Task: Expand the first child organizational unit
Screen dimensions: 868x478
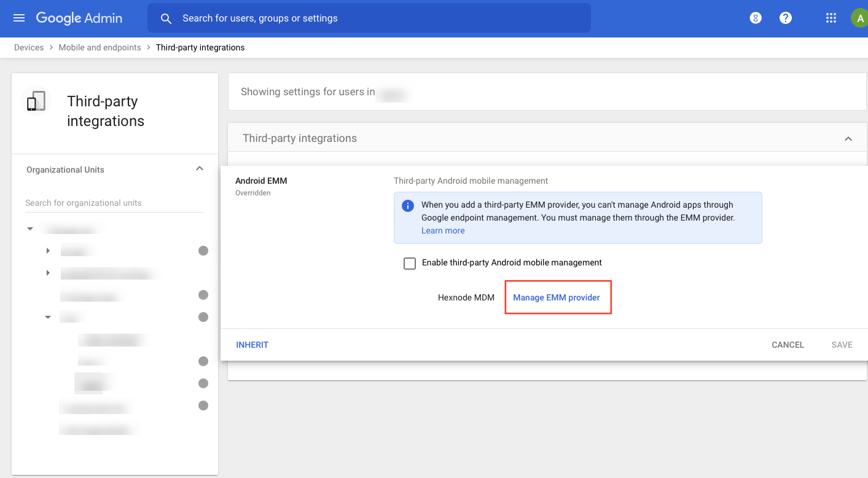Action: click(x=48, y=251)
